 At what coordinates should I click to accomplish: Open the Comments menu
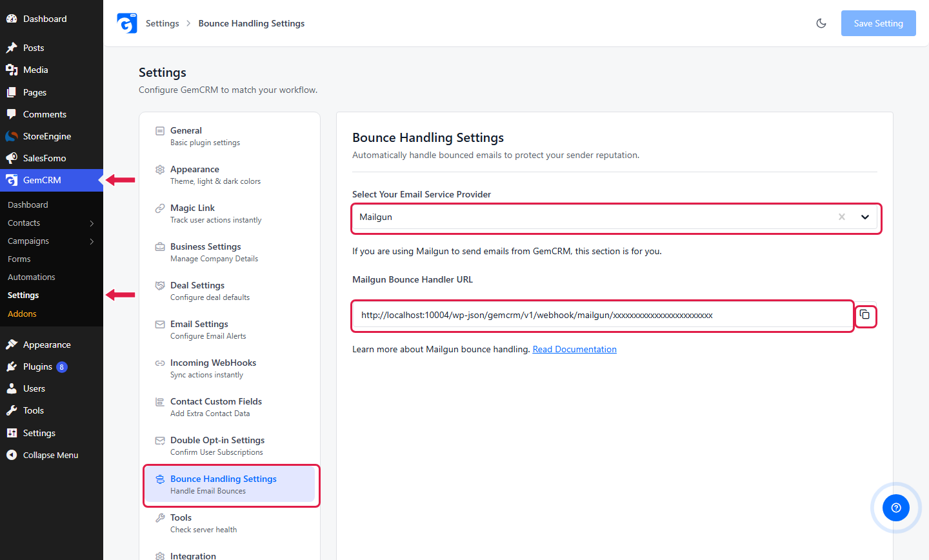point(52,114)
